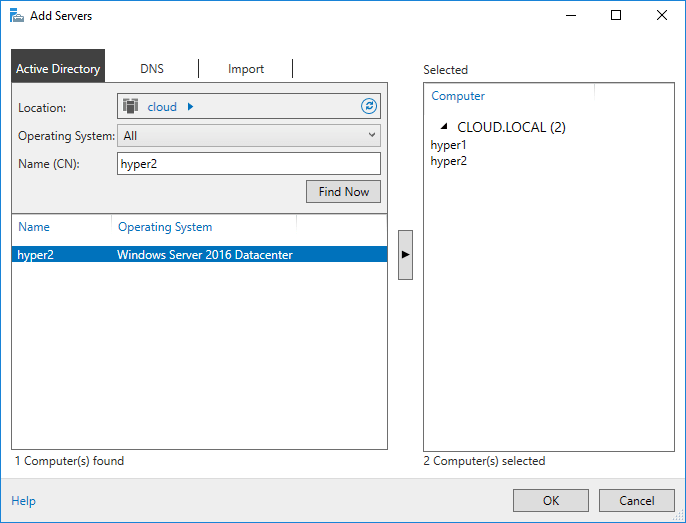This screenshot has height=523, width=686.
Task: Minimize the Add Servers window
Action: (x=570, y=15)
